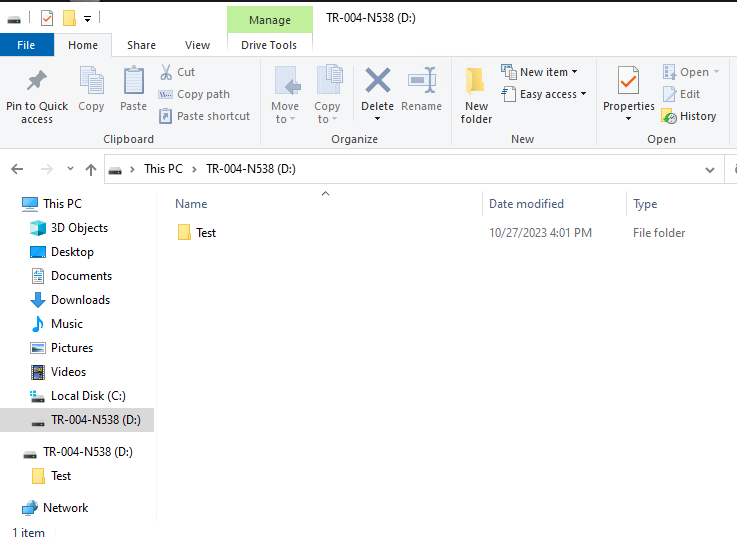Select the Test folder in file list

click(x=205, y=233)
